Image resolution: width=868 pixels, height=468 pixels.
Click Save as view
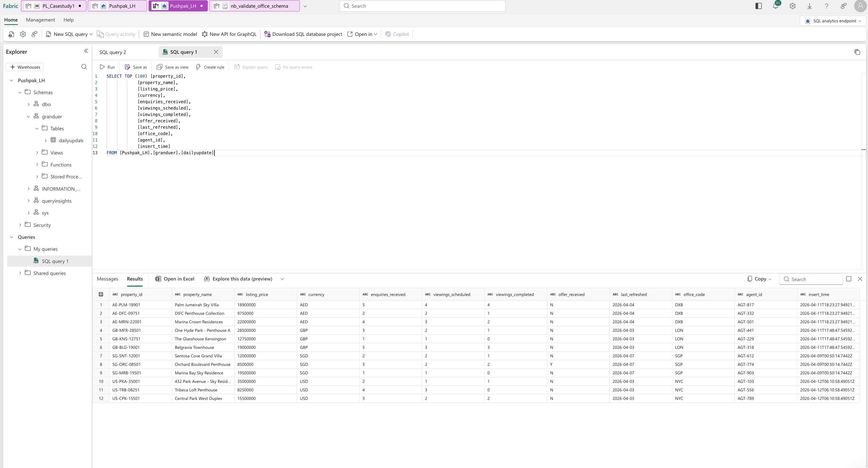[172, 67]
